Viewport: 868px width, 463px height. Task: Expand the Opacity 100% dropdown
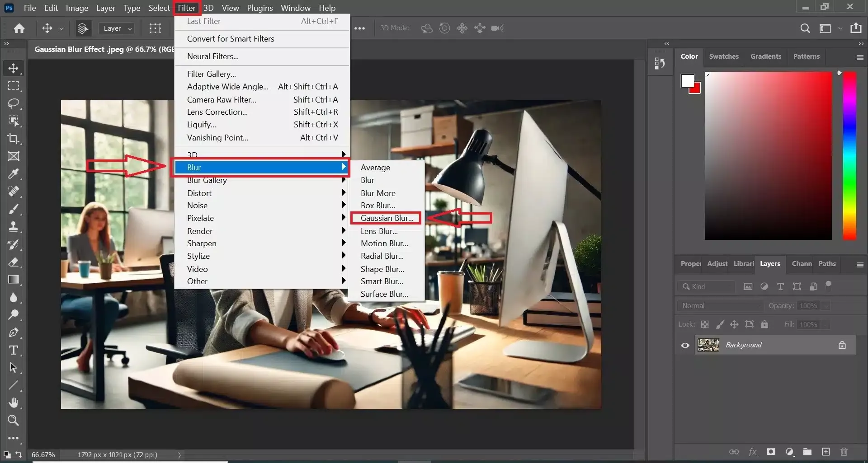[x=826, y=306]
